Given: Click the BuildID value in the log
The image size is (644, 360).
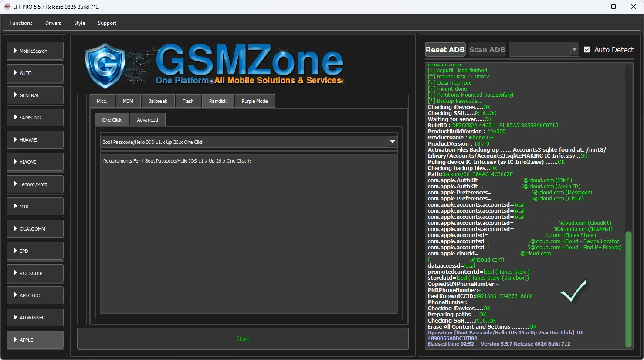Looking at the screenshot, I should point(505,126).
